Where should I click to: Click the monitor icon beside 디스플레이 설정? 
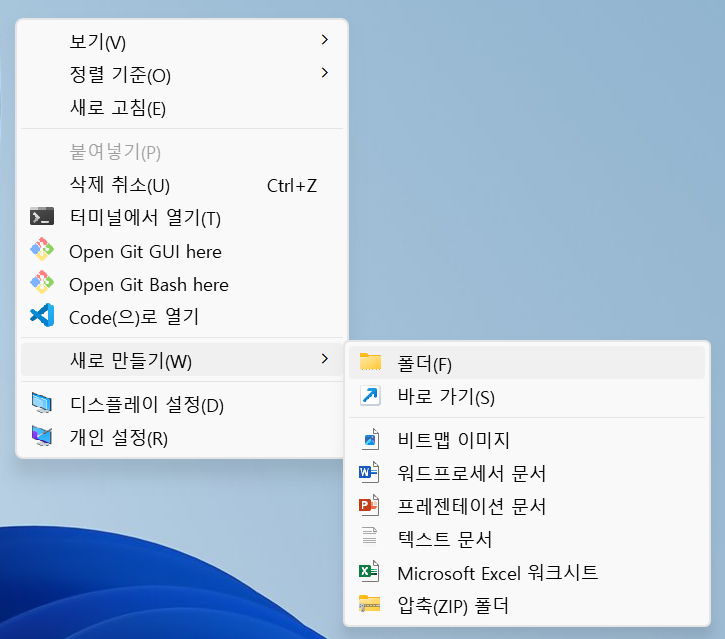pyautogui.click(x=41, y=405)
